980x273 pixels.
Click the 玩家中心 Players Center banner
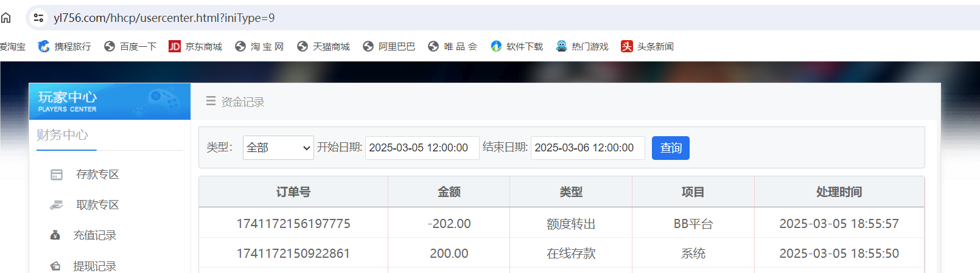click(110, 102)
